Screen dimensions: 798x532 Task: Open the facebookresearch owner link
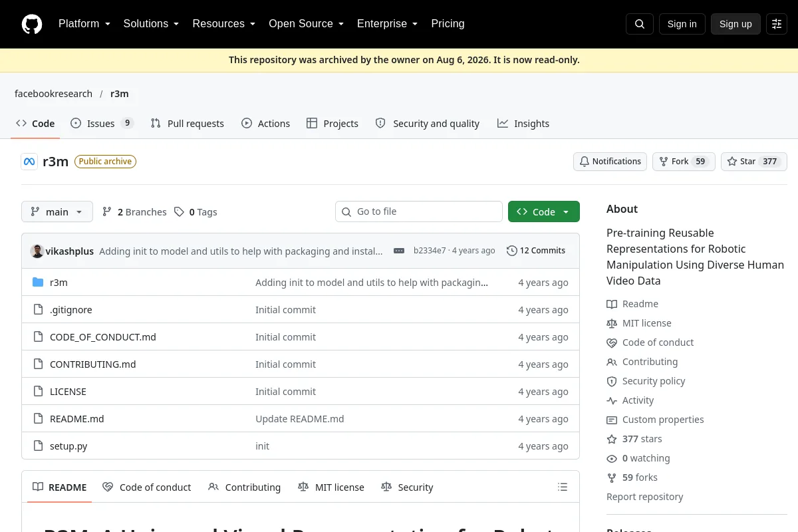(x=53, y=94)
